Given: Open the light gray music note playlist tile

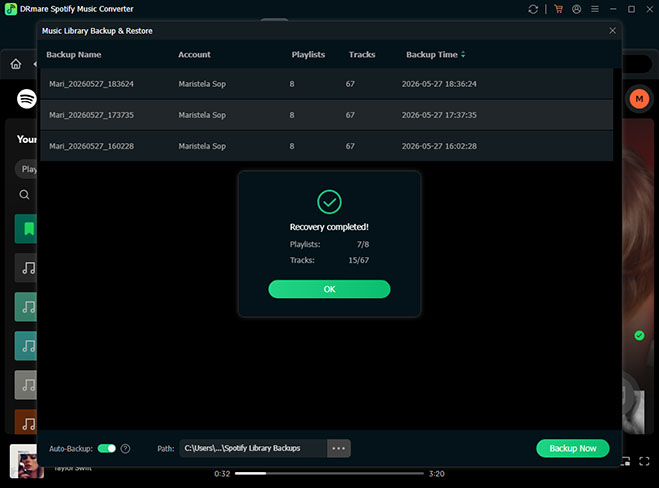Looking at the screenshot, I should (26, 385).
